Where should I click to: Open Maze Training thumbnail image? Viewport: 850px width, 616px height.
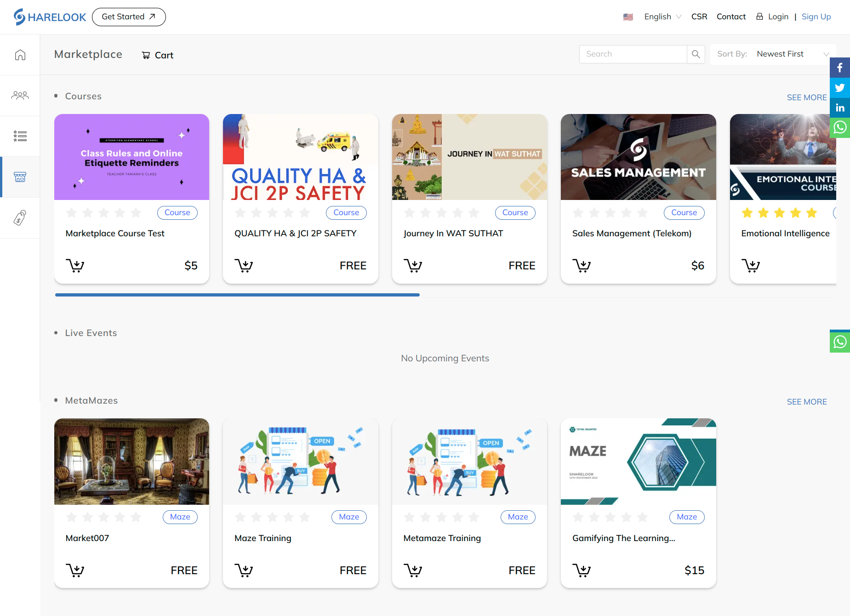pyautogui.click(x=301, y=462)
